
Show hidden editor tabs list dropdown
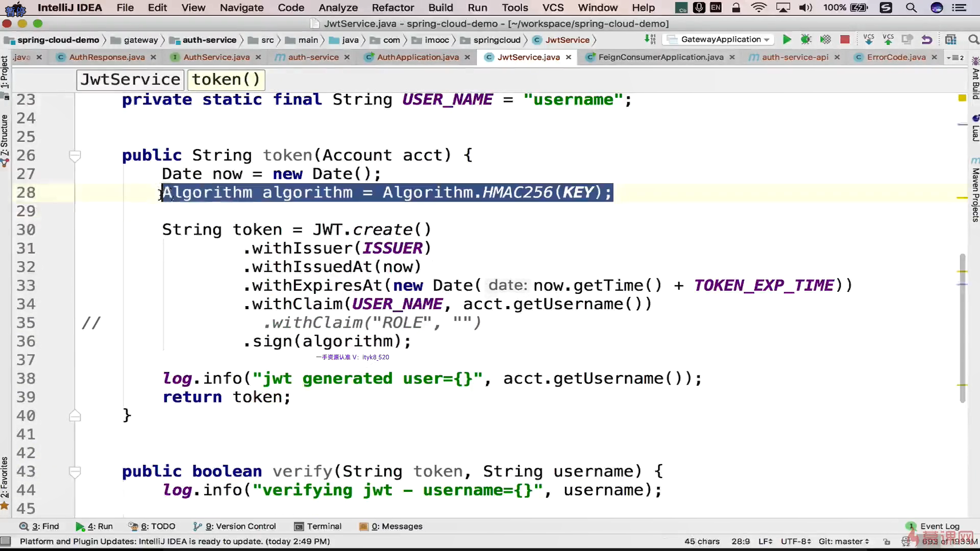[x=954, y=57]
